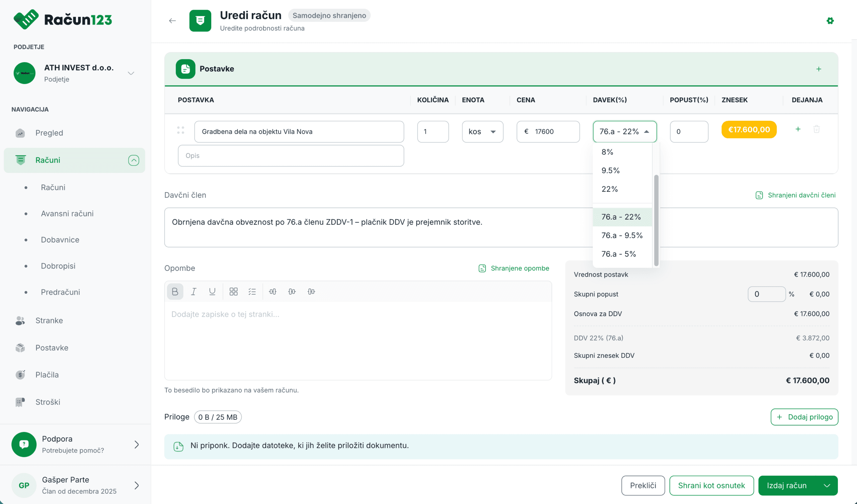Click the Shrani kot osnutek button
This screenshot has width=857, height=504.
click(x=711, y=486)
